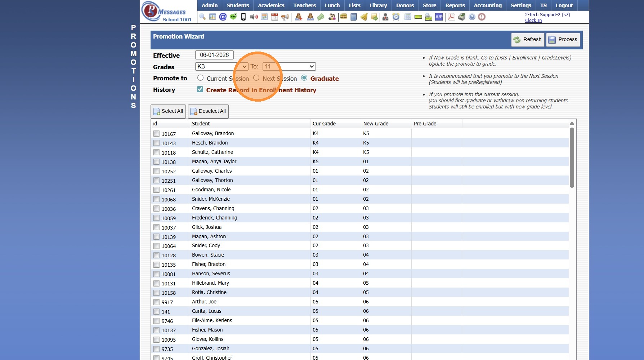Click the A/P accounts payable icon
The height and width of the screenshot is (360, 644).
(x=439, y=17)
